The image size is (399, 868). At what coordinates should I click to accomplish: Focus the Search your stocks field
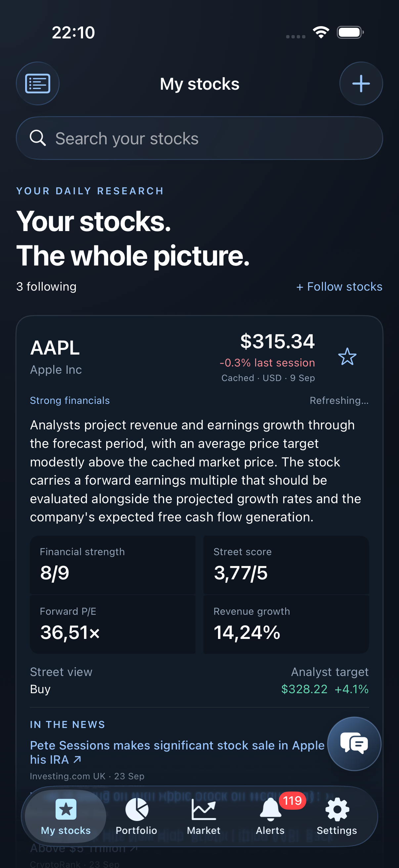click(199, 138)
